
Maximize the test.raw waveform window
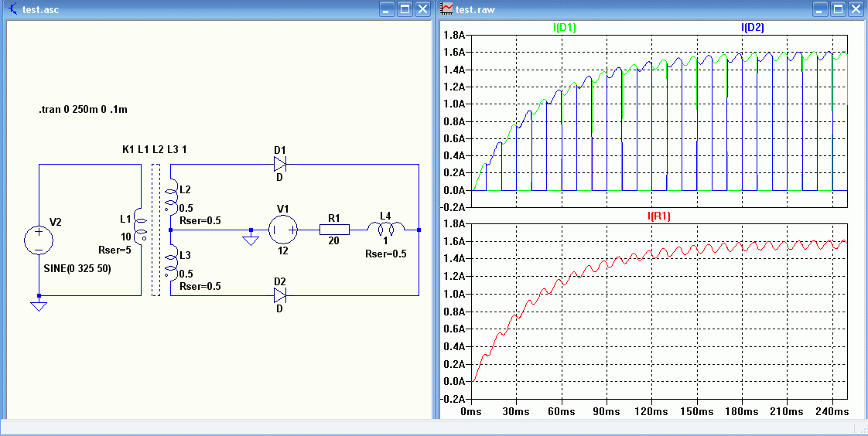[x=839, y=9]
